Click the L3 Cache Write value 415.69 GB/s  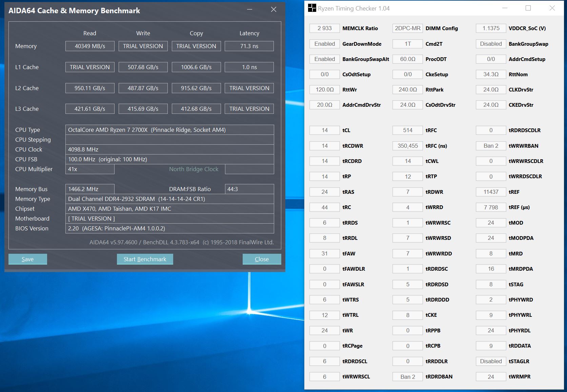coord(143,109)
